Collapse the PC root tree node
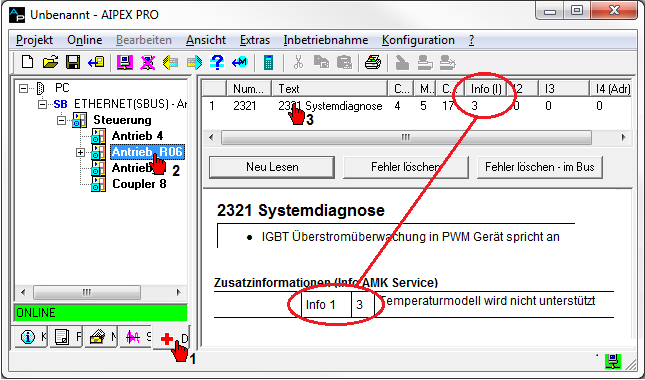This screenshot has width=645, height=380. [23, 88]
